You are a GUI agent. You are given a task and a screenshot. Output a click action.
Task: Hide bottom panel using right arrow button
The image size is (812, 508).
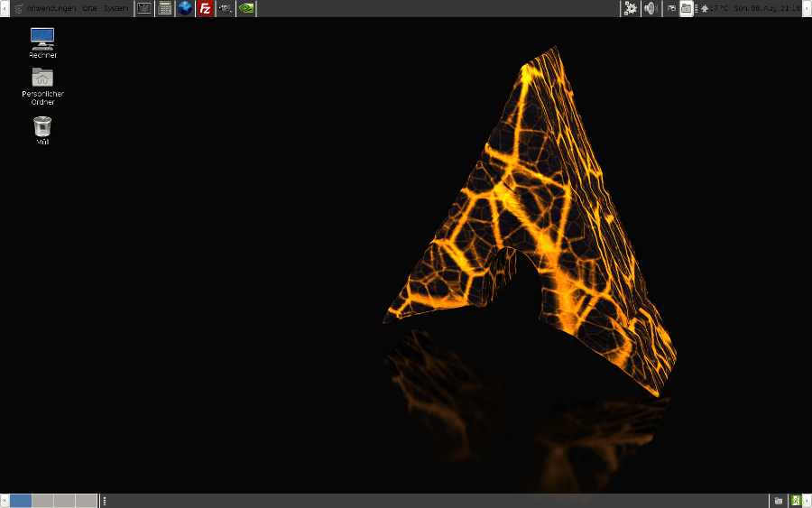click(x=807, y=500)
